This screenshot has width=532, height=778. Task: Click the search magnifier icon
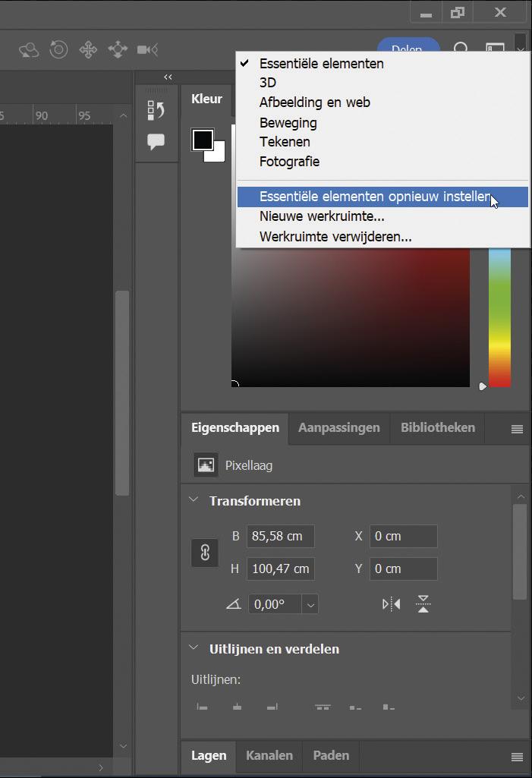coord(461,48)
